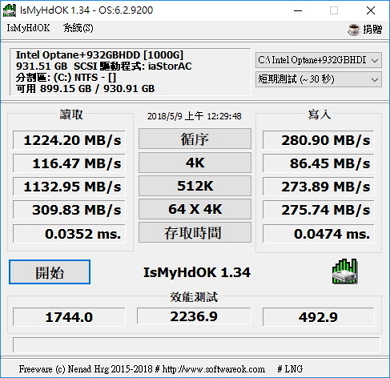Select read value 309.83 MB/s
This screenshot has height=378, width=390.
[x=69, y=210]
